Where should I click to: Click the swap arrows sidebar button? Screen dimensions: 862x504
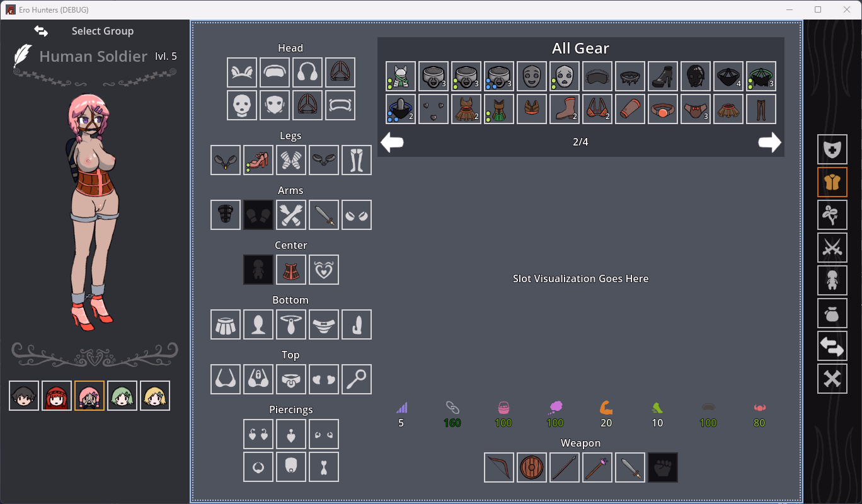pos(832,346)
